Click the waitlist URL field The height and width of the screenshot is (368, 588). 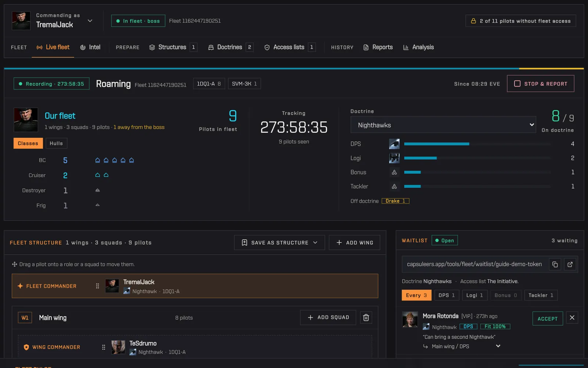474,264
